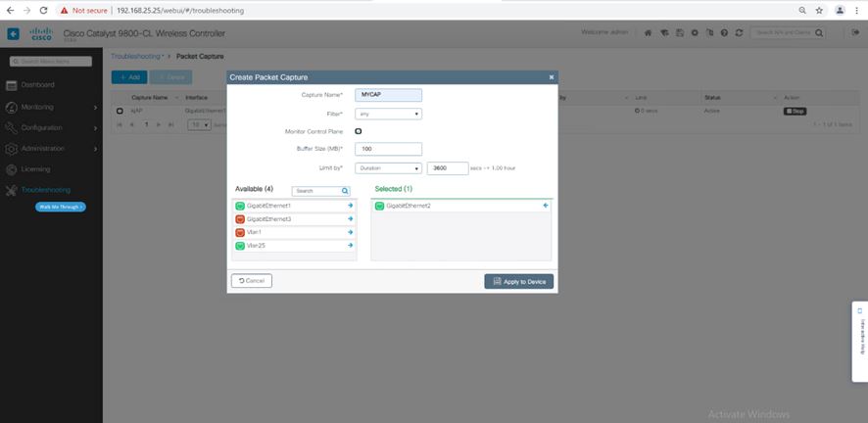Remove GigabitEthernet2 using its left arrow
This screenshot has width=868, height=423.
point(545,206)
